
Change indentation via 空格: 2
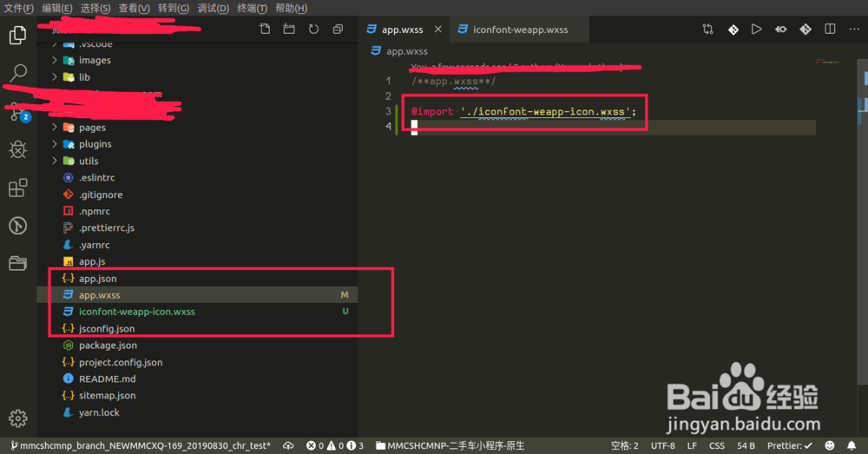[x=624, y=445]
